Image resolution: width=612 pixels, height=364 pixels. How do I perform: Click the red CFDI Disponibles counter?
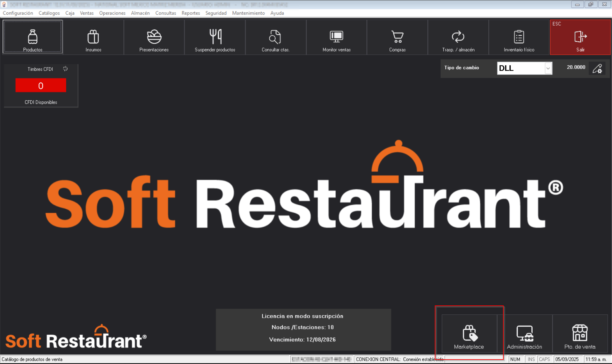(41, 85)
